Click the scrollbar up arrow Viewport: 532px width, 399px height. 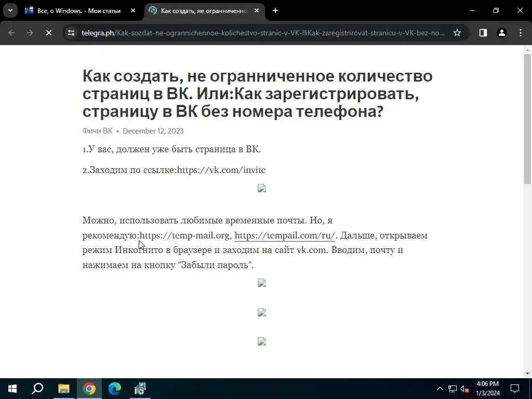(527, 50)
